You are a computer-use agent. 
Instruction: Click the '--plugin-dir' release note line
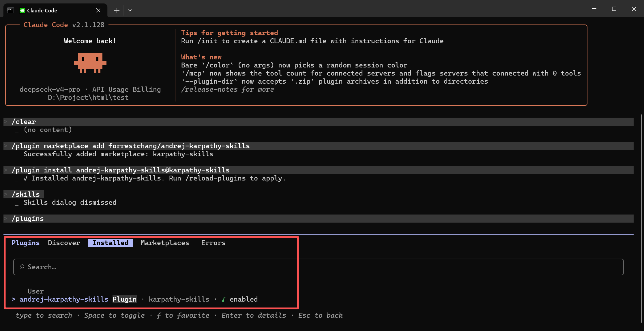click(x=335, y=81)
